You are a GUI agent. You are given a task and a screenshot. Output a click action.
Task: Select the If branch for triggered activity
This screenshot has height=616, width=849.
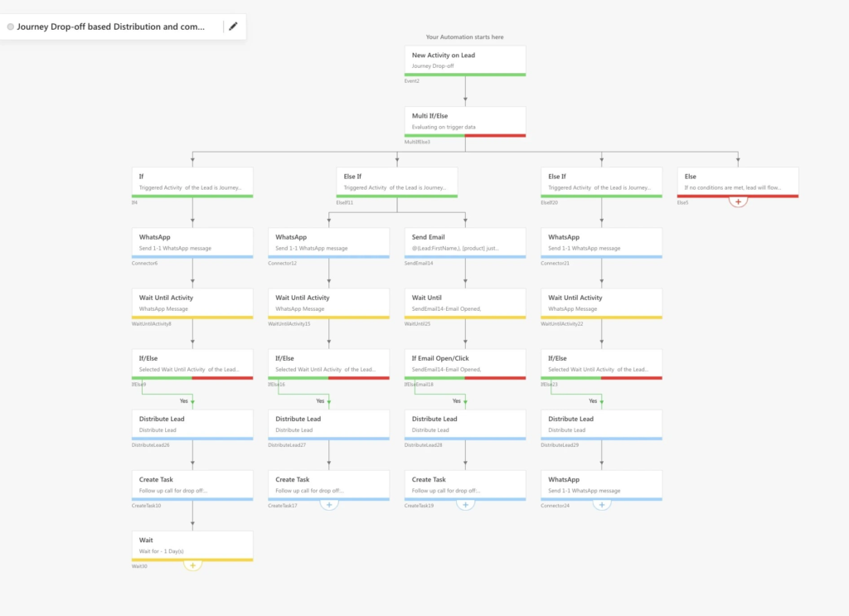coord(192,181)
